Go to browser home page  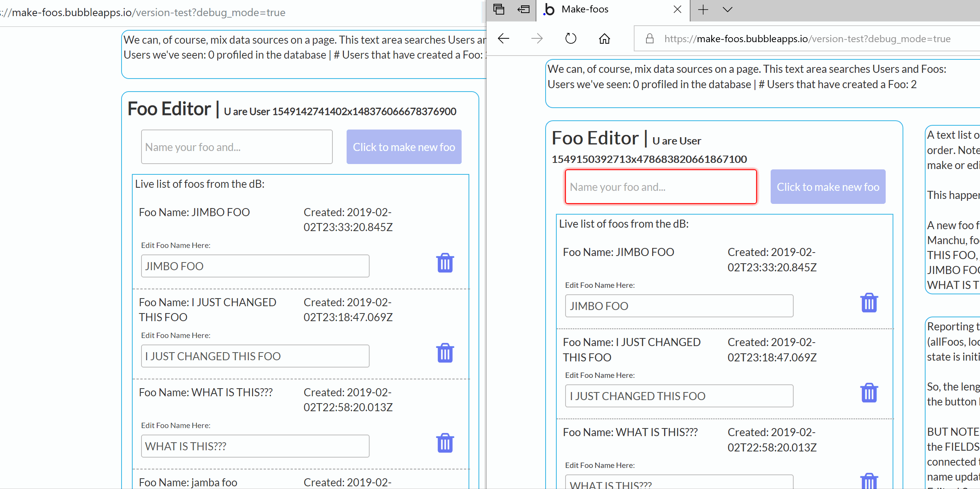[604, 38]
